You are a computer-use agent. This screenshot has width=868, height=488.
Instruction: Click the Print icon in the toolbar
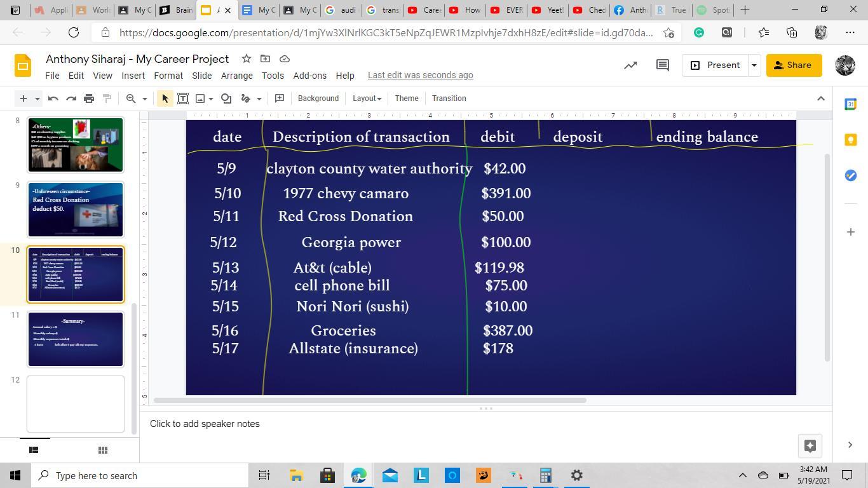pyautogui.click(x=89, y=98)
